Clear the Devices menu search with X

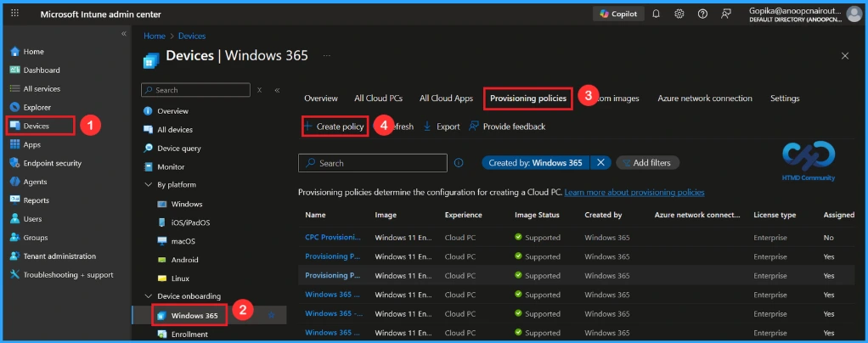(x=260, y=90)
